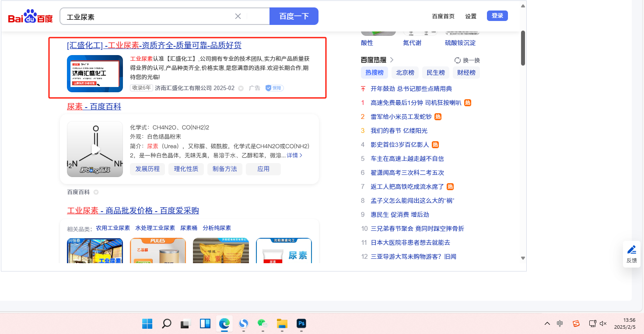The height and width of the screenshot is (334, 644).
Task: Switch to the 财经榜 tab
Action: [466, 73]
